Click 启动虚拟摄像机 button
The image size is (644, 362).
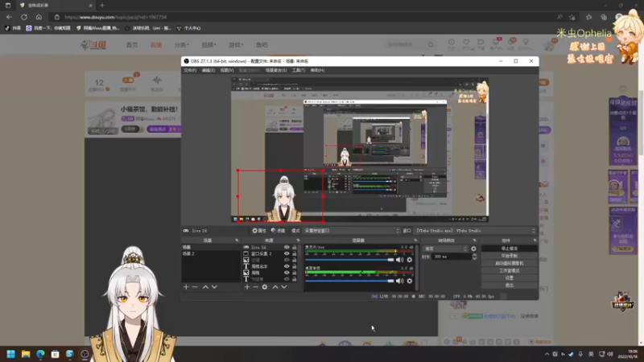[x=510, y=264]
